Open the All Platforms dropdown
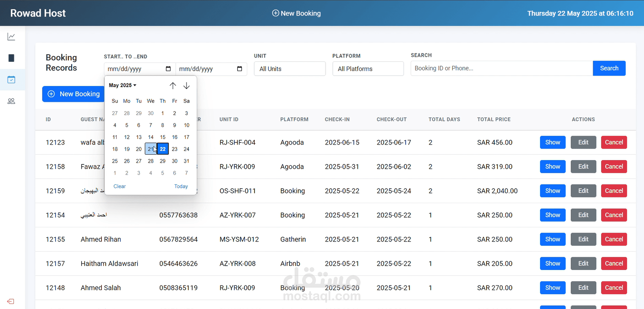Viewport: 644px width, 309px height. [x=368, y=69]
